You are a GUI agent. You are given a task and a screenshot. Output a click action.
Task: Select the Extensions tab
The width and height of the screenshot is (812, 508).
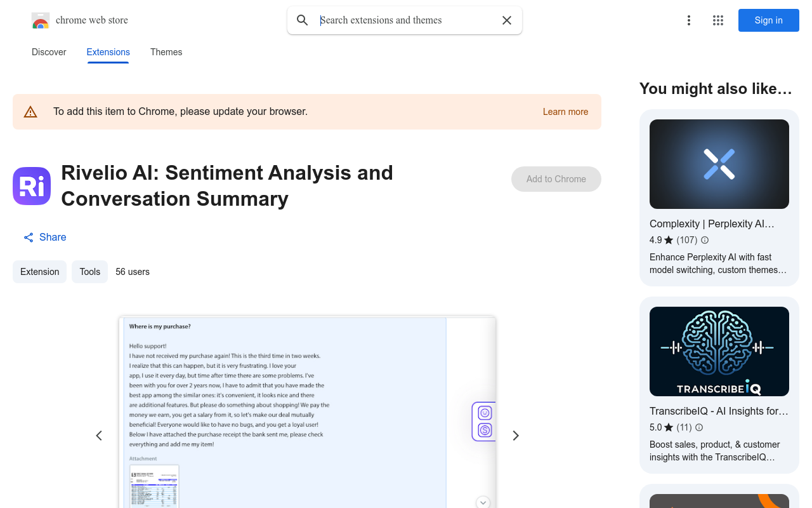[x=108, y=52]
